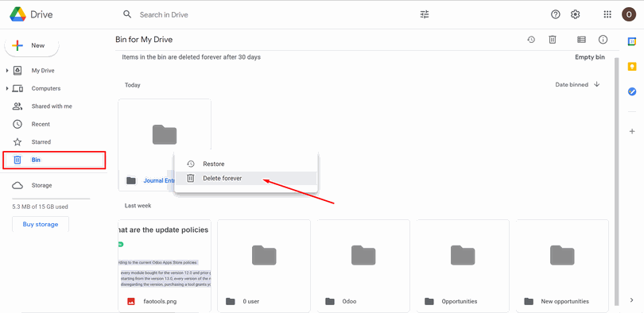Select the Opportunities folder
Image resolution: width=644 pixels, height=313 pixels.
tap(463, 266)
